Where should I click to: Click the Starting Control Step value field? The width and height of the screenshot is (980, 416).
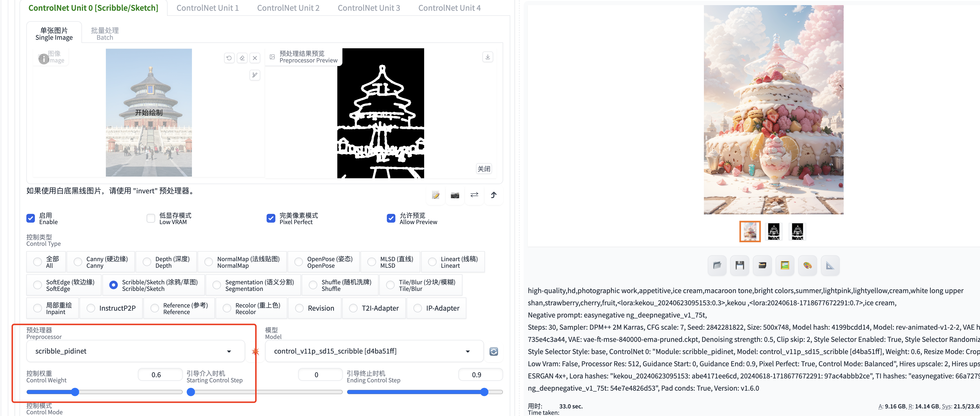[x=320, y=375]
